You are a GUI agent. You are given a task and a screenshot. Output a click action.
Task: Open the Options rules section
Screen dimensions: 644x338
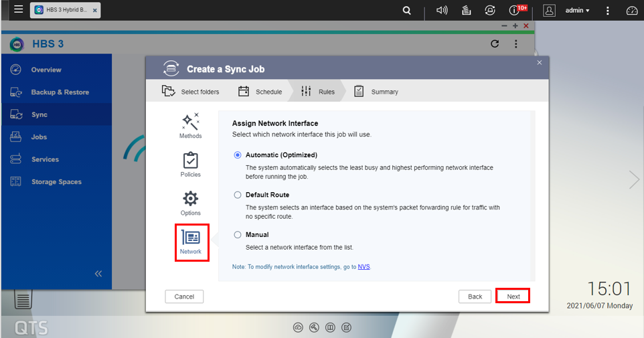(191, 203)
